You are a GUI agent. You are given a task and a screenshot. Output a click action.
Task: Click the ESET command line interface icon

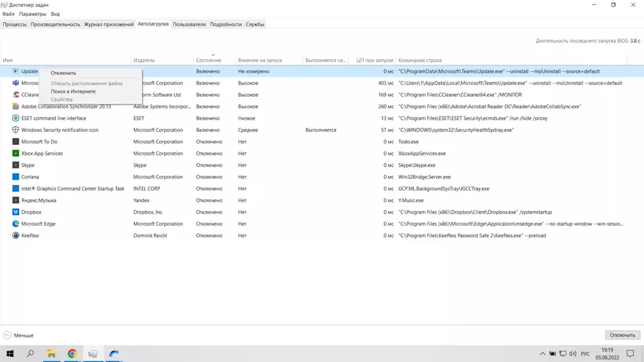coord(16,118)
